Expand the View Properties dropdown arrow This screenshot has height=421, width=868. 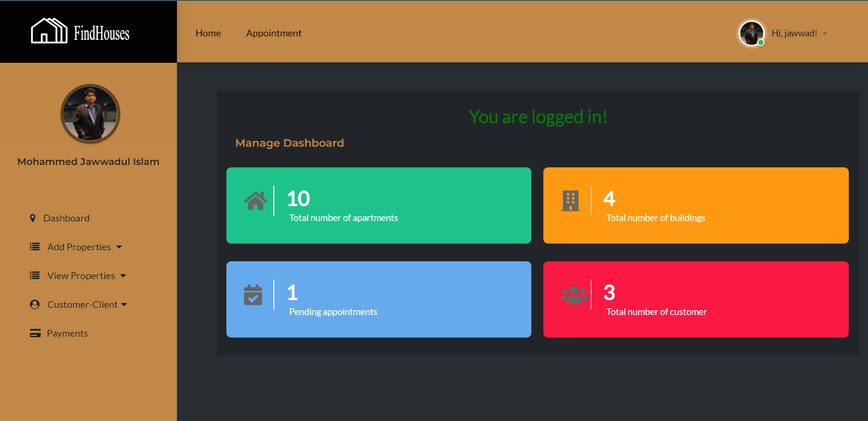pyautogui.click(x=123, y=276)
